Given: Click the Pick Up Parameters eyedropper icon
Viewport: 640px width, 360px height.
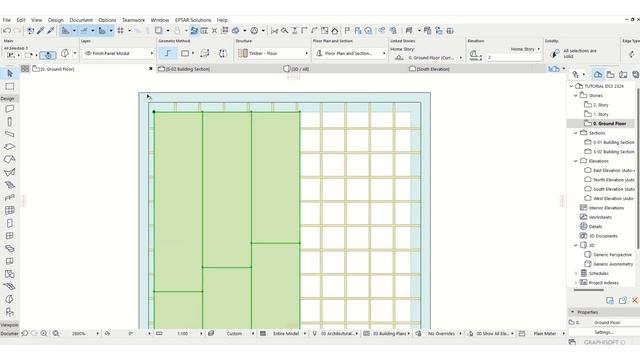Looking at the screenshot, I should [x=41, y=31].
